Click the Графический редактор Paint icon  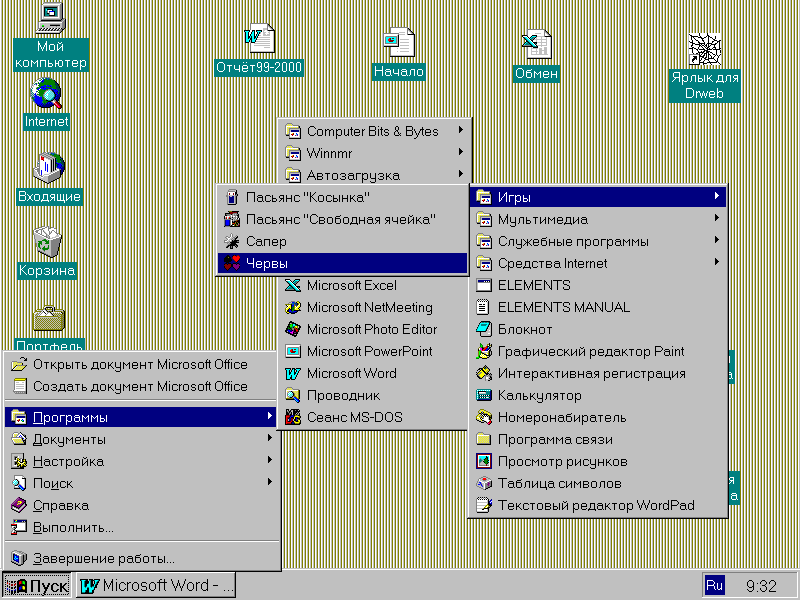pyautogui.click(x=484, y=351)
